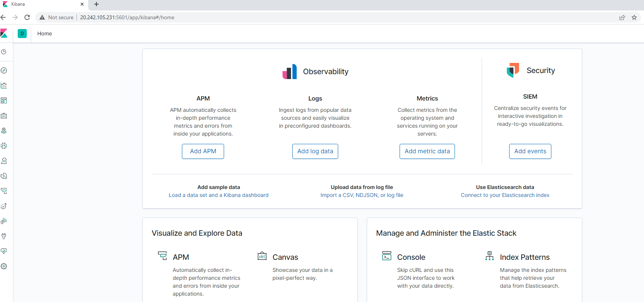The image size is (644, 302).
Task: Open Management gear icon in sidebar
Action: (x=4, y=266)
